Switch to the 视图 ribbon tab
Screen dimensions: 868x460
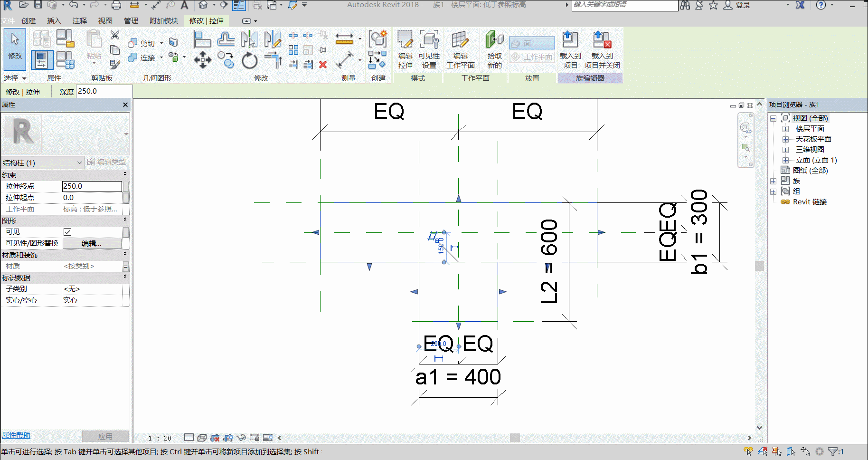105,21
